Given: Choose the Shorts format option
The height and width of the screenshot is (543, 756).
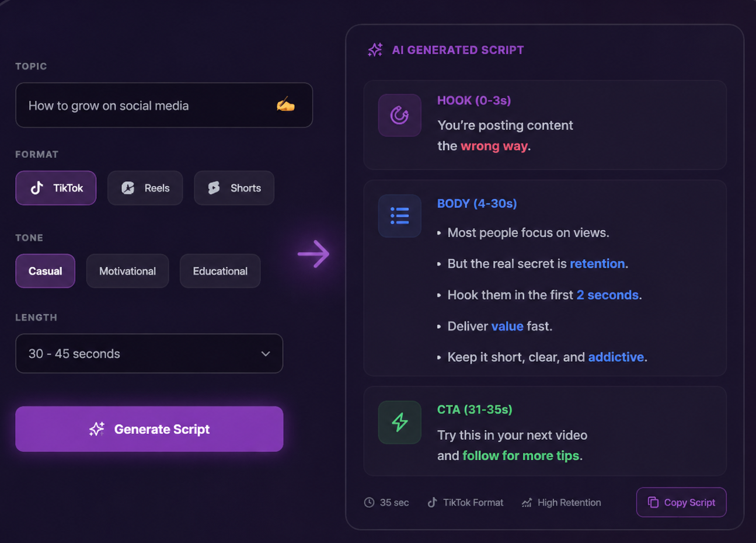Looking at the screenshot, I should point(234,188).
